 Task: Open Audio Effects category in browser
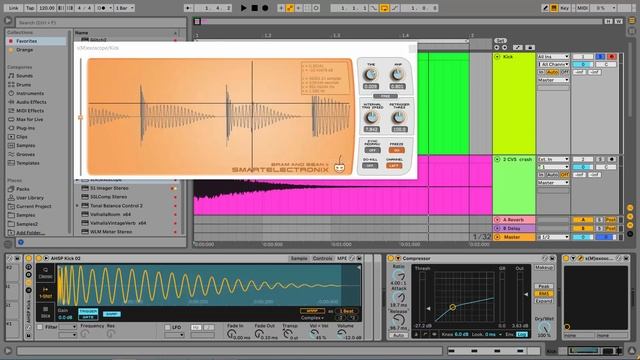[x=31, y=102]
